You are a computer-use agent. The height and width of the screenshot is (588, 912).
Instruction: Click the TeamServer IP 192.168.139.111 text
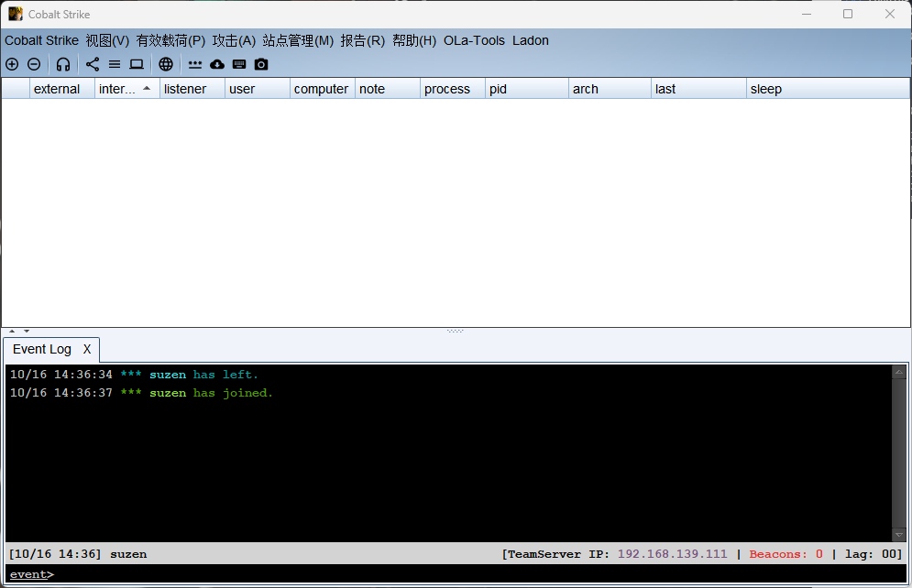pyautogui.click(x=673, y=554)
